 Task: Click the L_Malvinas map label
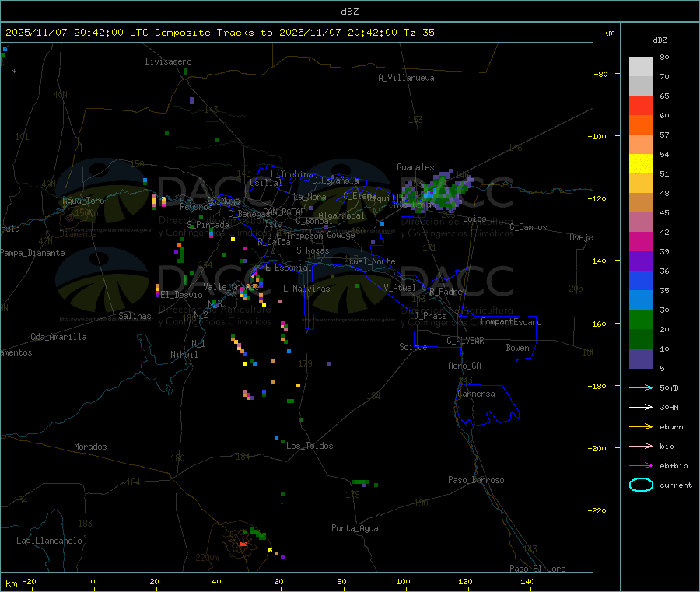(306, 289)
